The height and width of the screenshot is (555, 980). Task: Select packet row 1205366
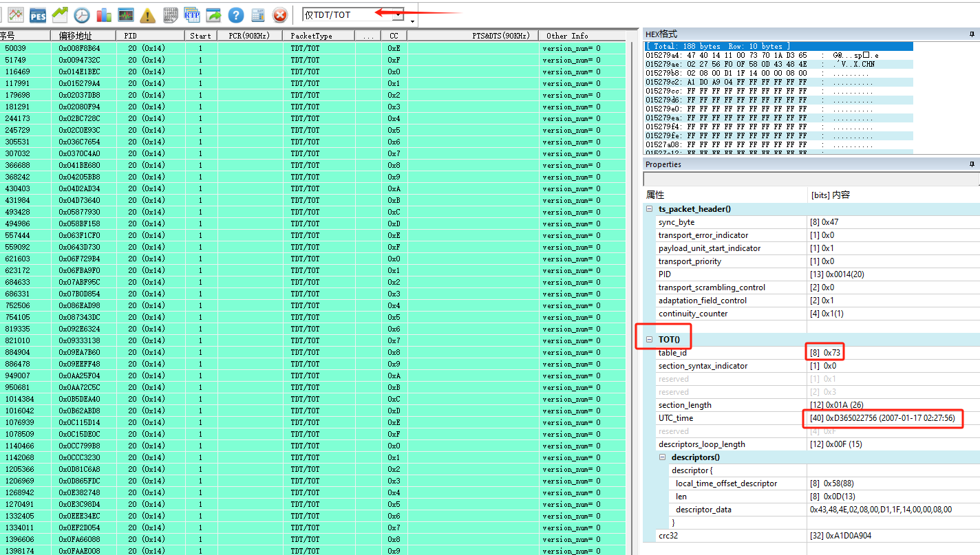[x=312, y=469]
